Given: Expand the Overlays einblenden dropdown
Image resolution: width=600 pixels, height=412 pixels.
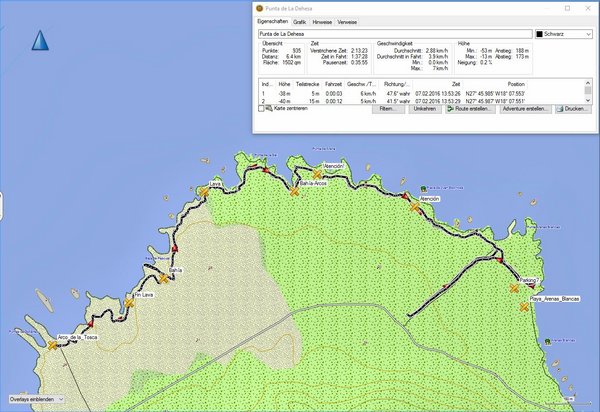Looking at the screenshot, I should tap(36, 399).
